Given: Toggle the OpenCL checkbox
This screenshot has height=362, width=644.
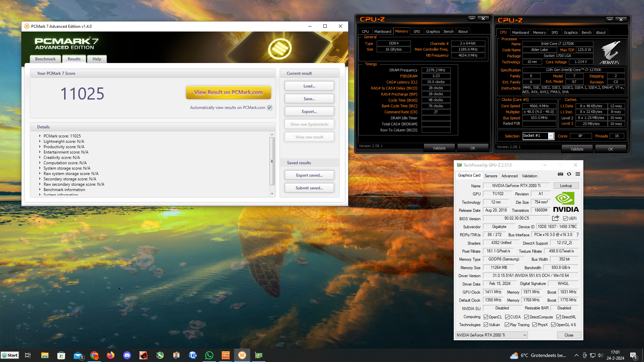Looking at the screenshot, I should [486, 317].
